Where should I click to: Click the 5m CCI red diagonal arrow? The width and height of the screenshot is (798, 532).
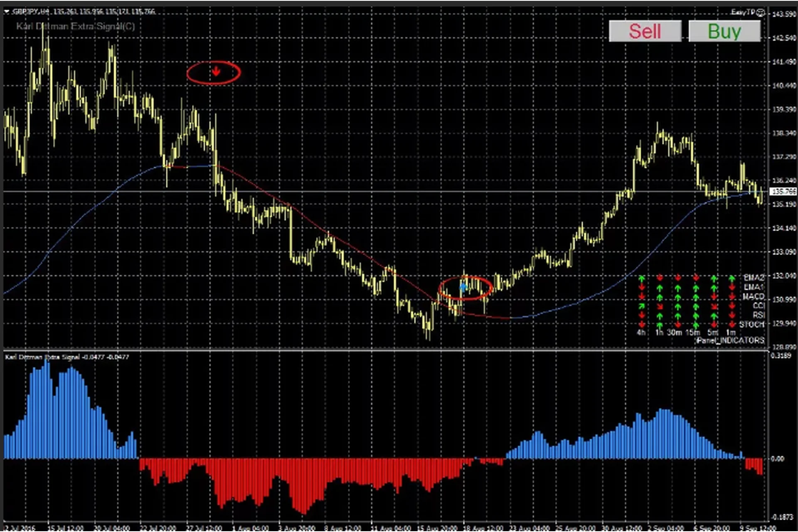pos(714,306)
